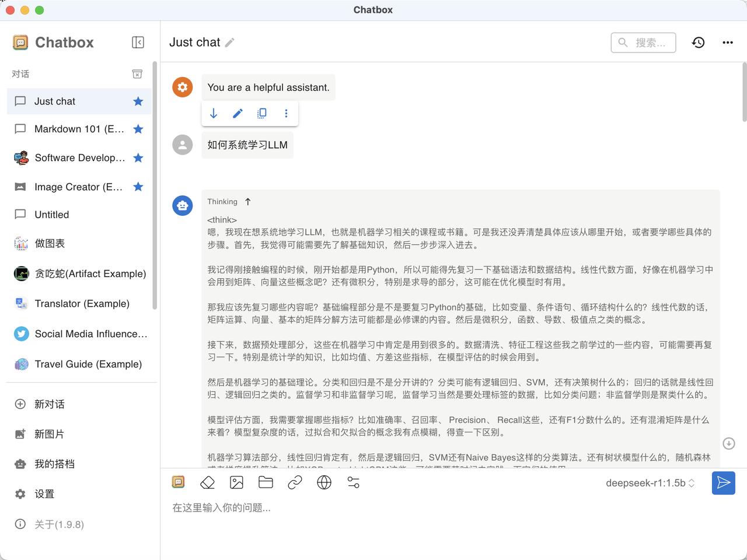
Task: Open 设置 settings in sidebar
Action: (x=44, y=494)
